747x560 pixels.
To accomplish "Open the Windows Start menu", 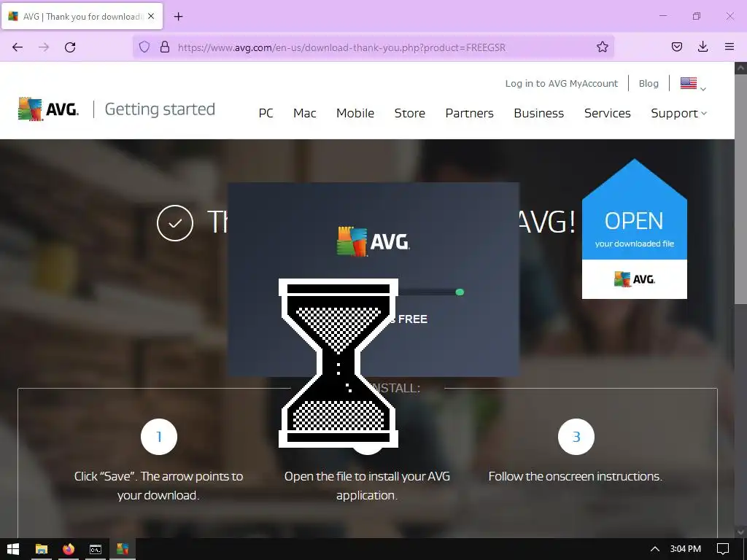I will click(13, 549).
